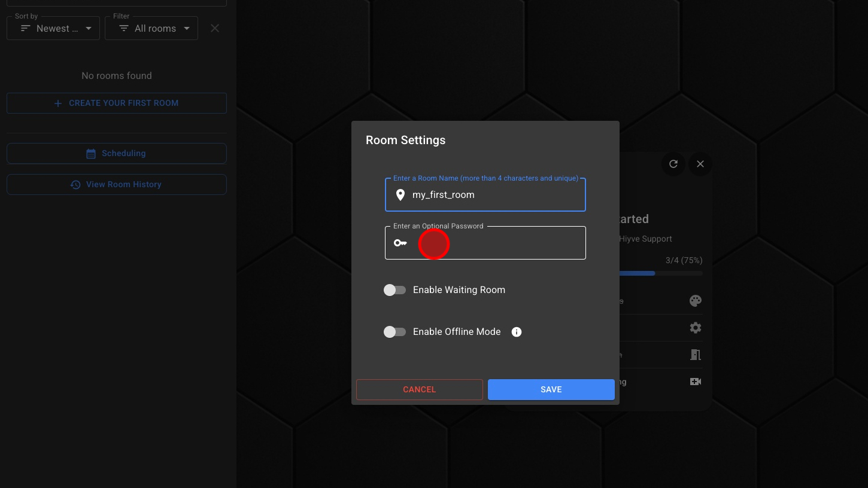
Task: Click the location pin icon in room name field
Action: [400, 195]
